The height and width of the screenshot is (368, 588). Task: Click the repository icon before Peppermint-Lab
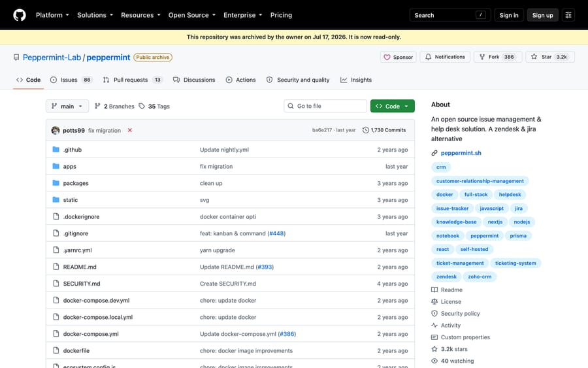(16, 58)
